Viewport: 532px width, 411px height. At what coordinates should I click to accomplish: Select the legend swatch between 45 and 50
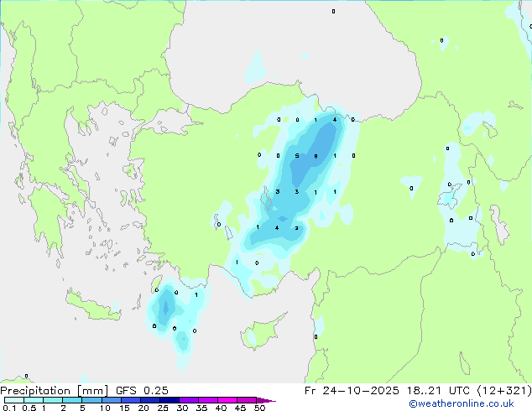pos(247,400)
